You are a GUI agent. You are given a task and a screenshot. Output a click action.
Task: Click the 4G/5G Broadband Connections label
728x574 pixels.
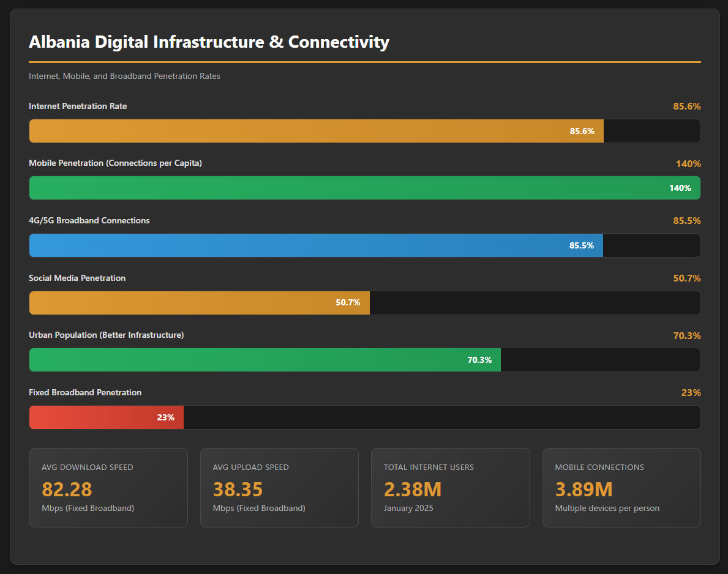89,220
